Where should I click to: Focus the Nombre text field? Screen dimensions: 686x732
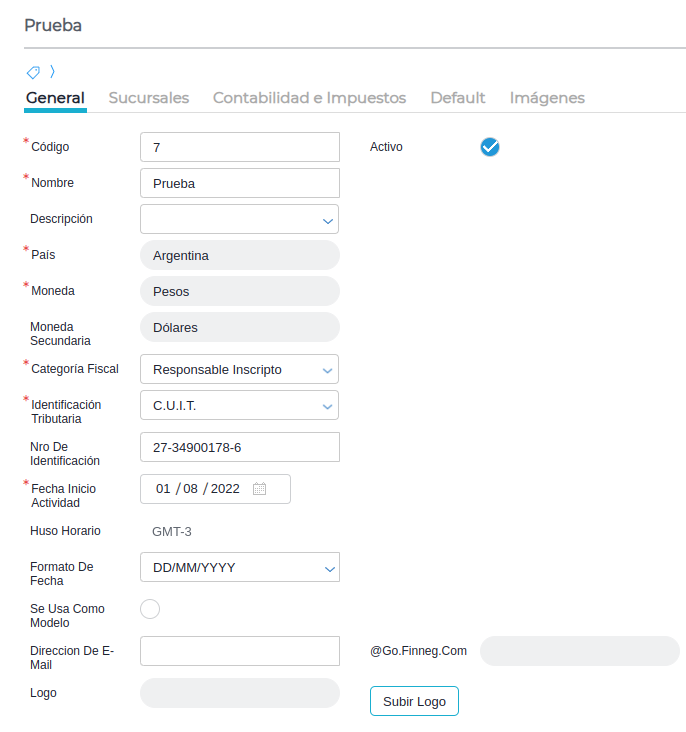240,183
